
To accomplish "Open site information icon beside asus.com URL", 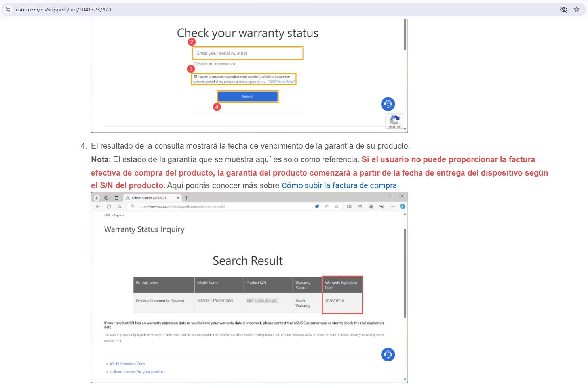I will pyautogui.click(x=8, y=10).
